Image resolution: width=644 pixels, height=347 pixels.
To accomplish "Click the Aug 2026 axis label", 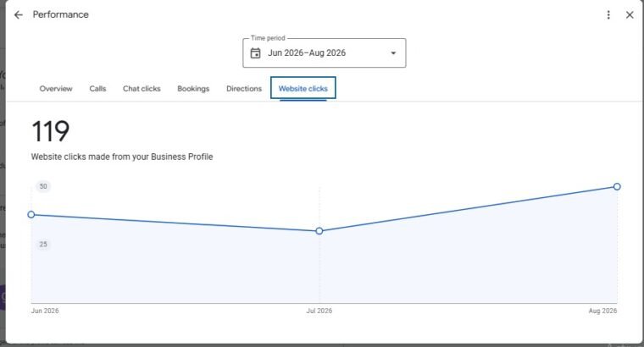I will coord(602,311).
